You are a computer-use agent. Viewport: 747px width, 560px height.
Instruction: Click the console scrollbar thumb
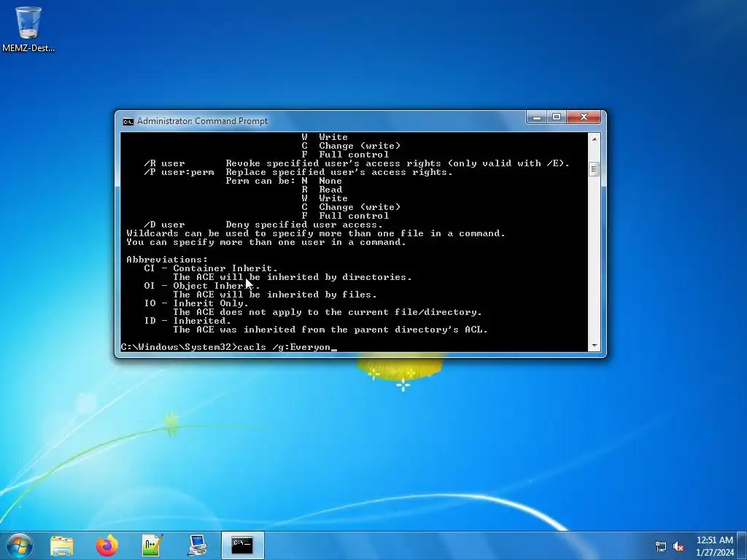click(x=594, y=169)
